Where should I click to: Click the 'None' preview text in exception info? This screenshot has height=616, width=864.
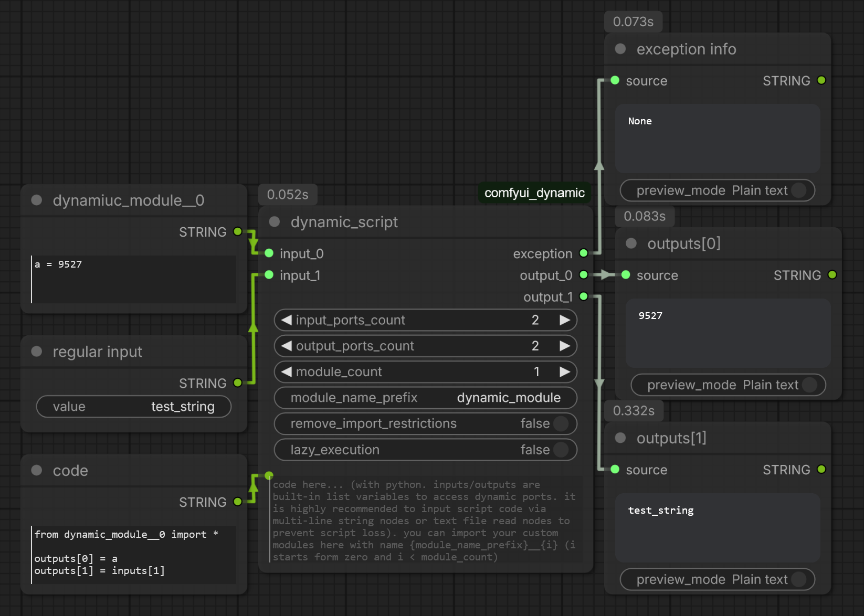[x=640, y=121]
